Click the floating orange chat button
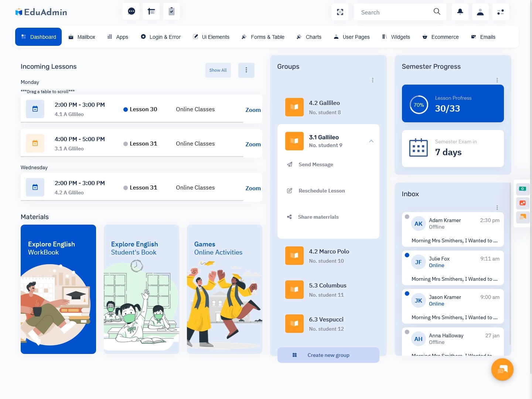The width and height of the screenshot is (532, 399). 502,369
